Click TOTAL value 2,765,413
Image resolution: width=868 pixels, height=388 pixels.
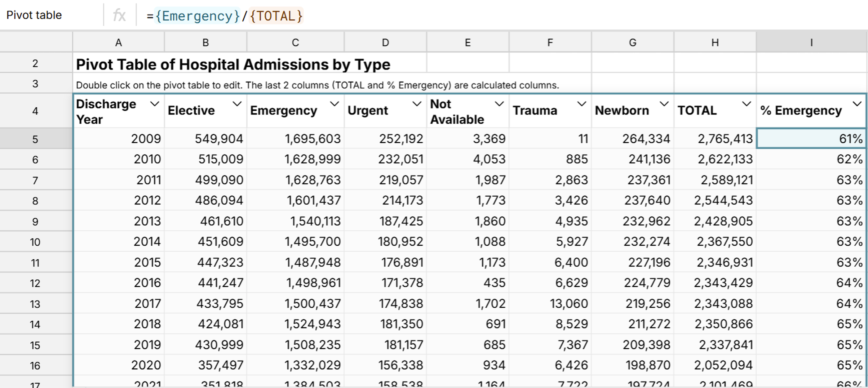pos(715,138)
